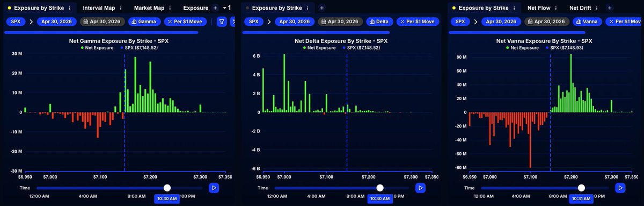
Task: Click breadcrumb chevron after SPX in Vanna panel
Action: point(475,22)
